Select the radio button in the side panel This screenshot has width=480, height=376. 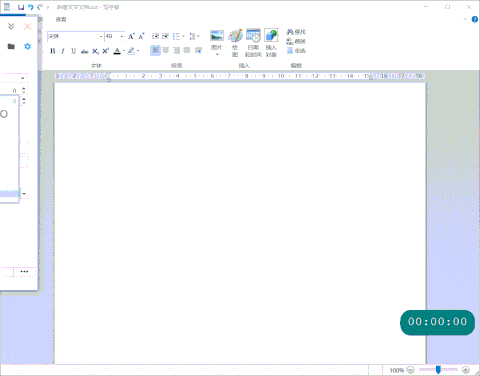4,114
